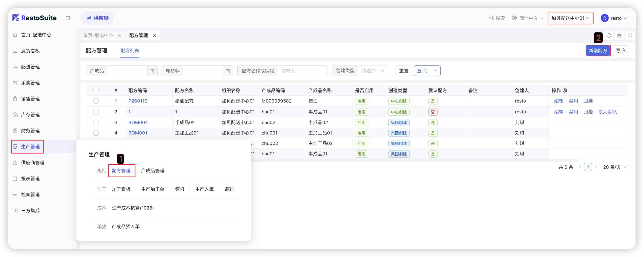Expand the 创建类型 dropdown

click(372, 71)
